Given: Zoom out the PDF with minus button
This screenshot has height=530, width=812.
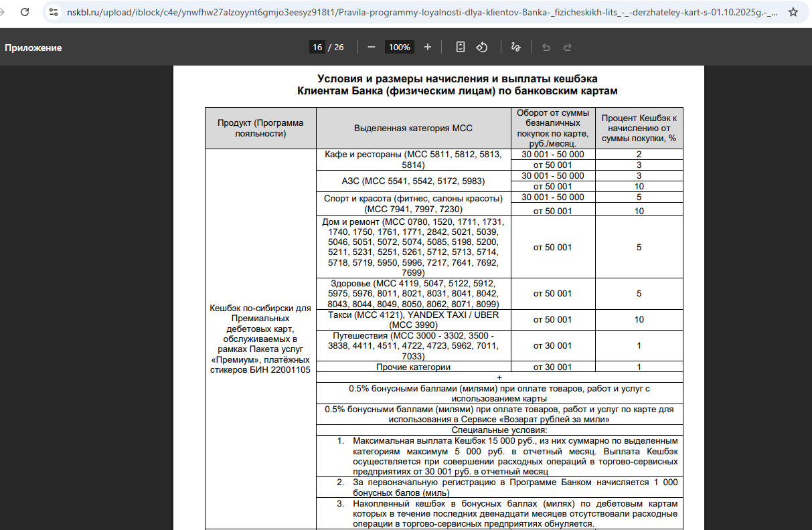Looking at the screenshot, I should (x=372, y=47).
